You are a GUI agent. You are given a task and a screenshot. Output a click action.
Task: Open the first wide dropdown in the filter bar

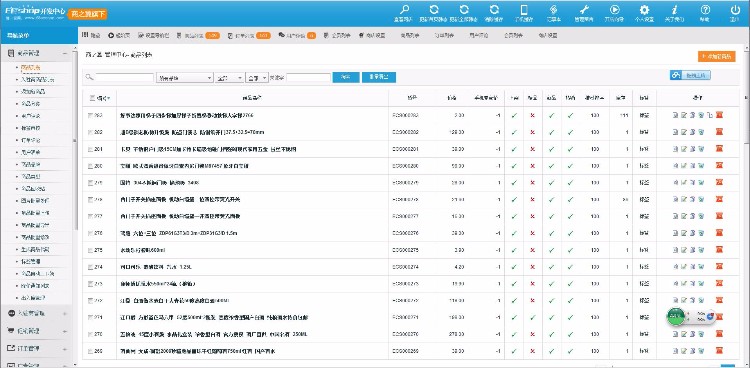[185, 78]
